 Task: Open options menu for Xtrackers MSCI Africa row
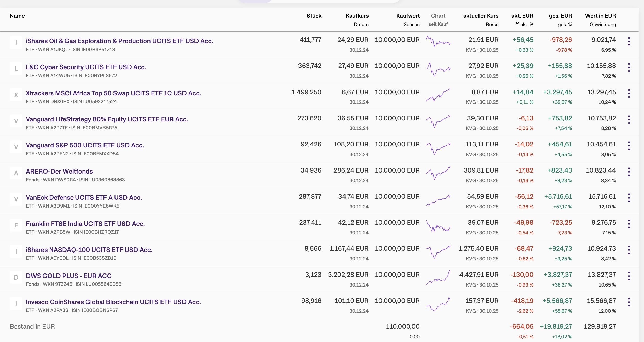point(629,94)
